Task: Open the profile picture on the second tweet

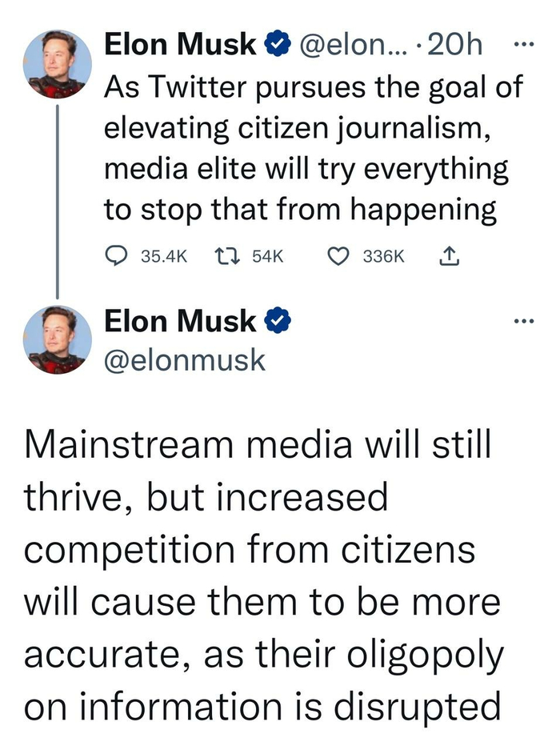Action: pos(58,339)
